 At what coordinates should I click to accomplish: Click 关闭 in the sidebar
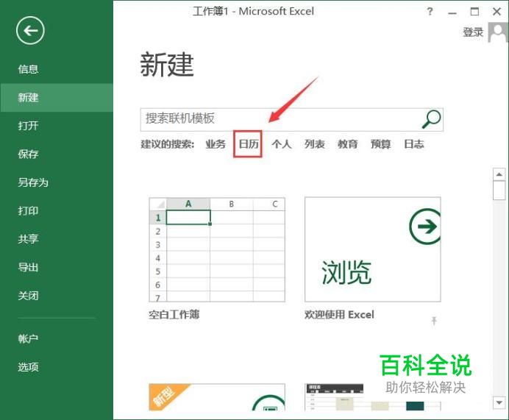pyautogui.click(x=28, y=296)
